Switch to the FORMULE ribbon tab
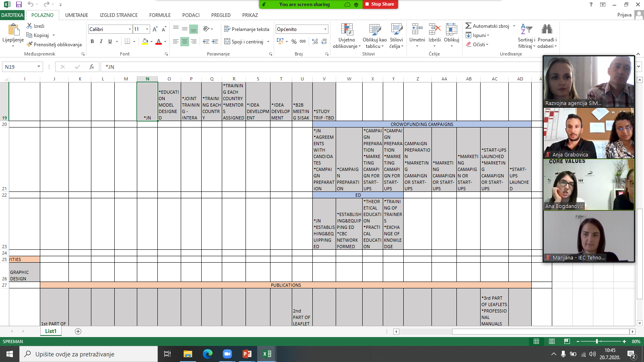Viewport: 644px width, 362px height. pos(160,15)
